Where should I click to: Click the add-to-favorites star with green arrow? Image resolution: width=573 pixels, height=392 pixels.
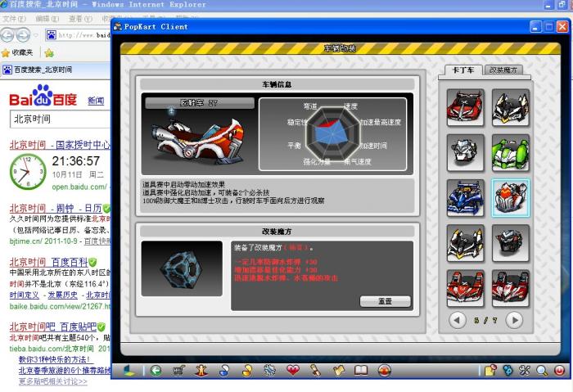point(49,53)
